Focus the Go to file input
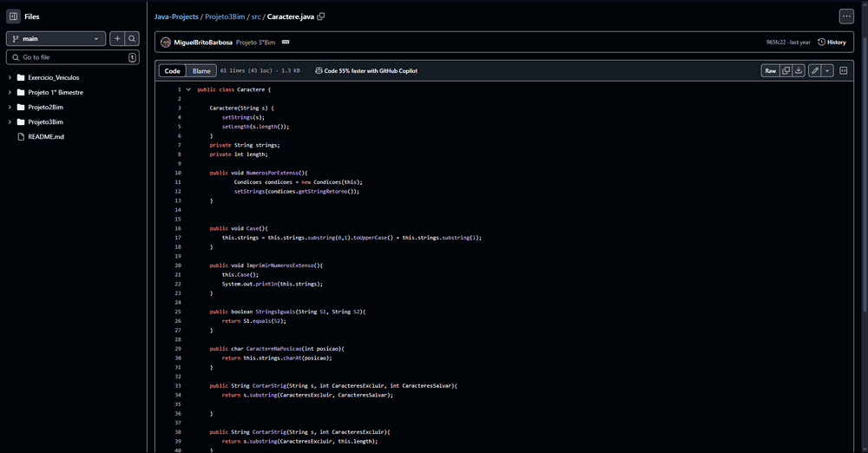The height and width of the screenshot is (453, 868). pyautogui.click(x=73, y=57)
